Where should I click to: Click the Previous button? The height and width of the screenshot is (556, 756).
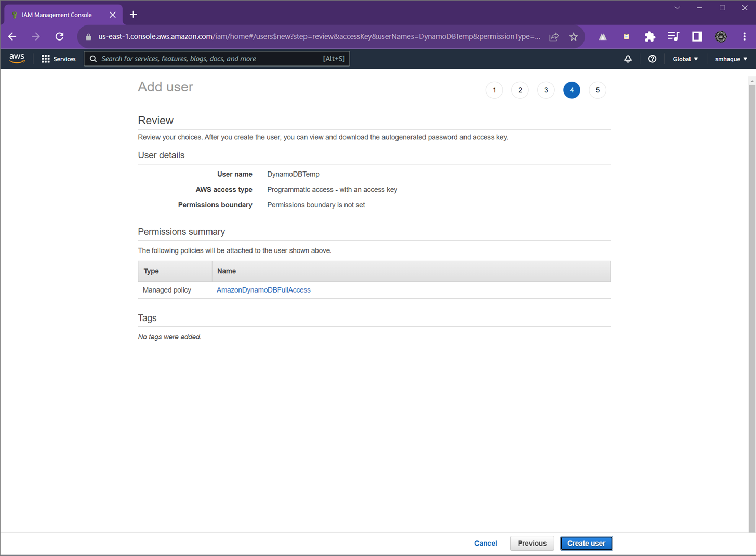pos(532,543)
